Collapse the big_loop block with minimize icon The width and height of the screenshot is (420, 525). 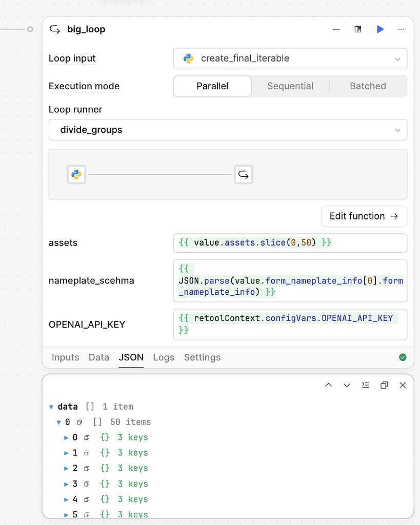point(336,29)
